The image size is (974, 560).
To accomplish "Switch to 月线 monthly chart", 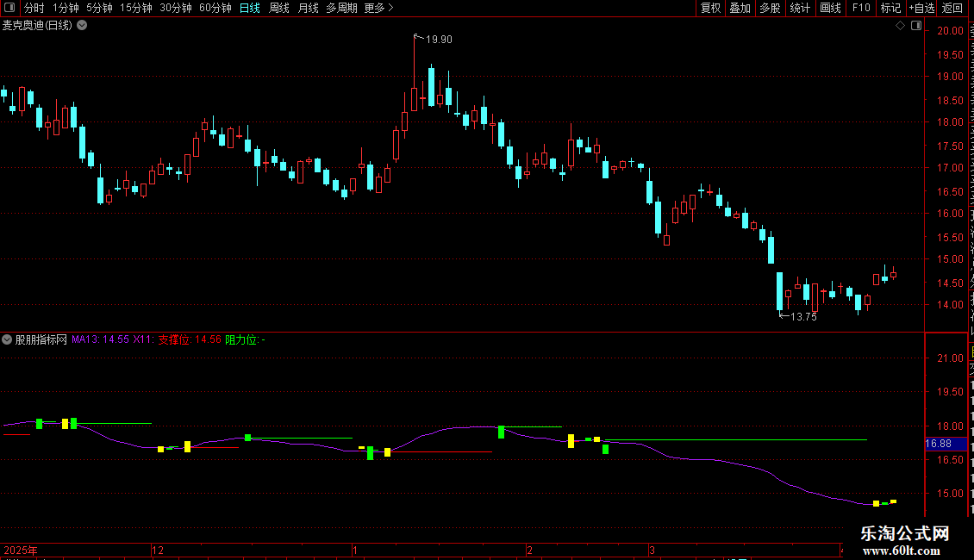I will click(308, 8).
